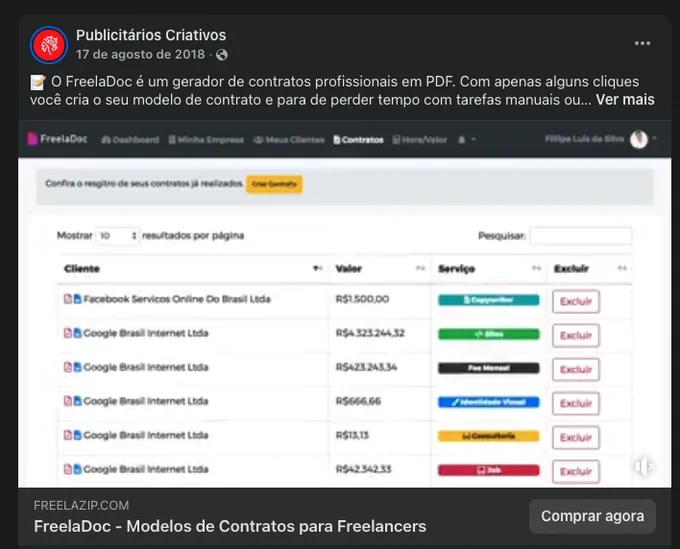Open Hora/Valor menu item
680x549 pixels.
coord(420,140)
